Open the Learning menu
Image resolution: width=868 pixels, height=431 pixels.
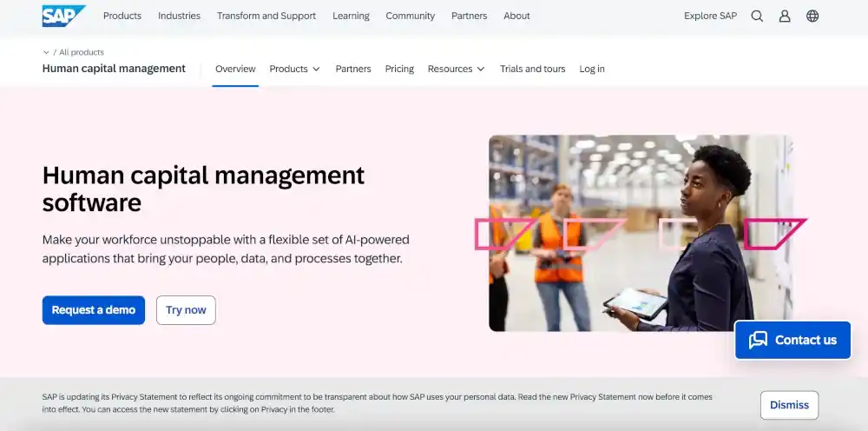point(351,16)
